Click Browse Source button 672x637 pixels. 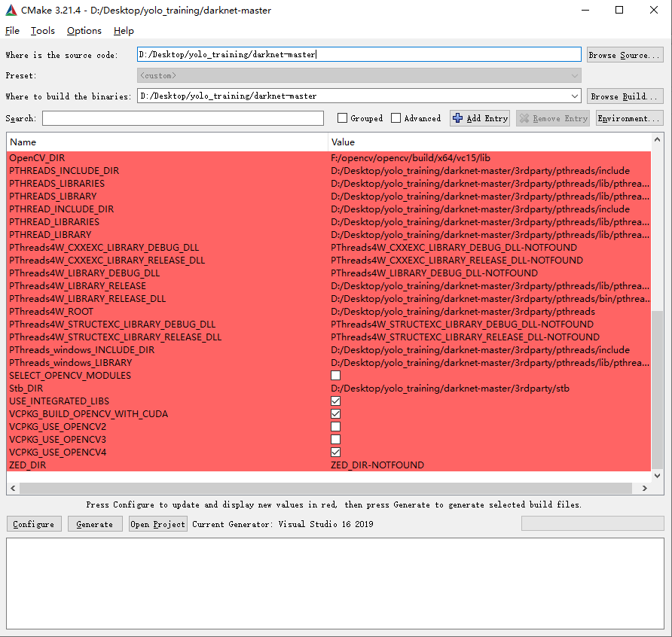click(625, 55)
